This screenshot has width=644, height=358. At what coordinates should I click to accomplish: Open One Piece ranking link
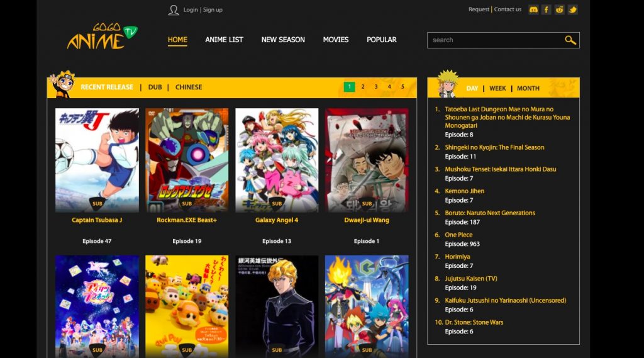pyautogui.click(x=458, y=235)
